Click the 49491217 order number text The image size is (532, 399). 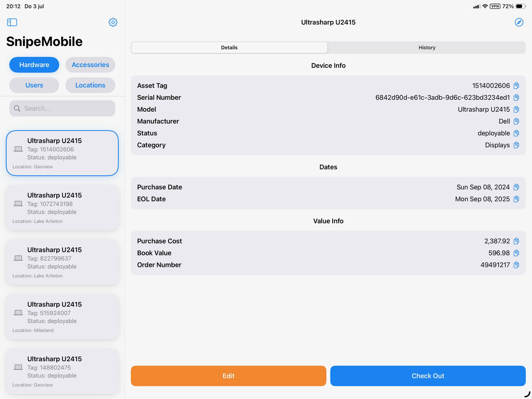495,265
